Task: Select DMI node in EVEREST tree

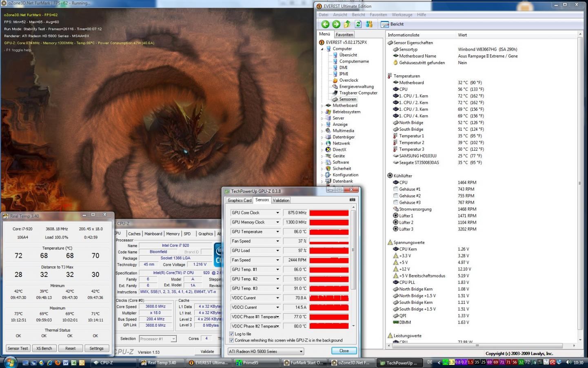Action: [x=343, y=67]
